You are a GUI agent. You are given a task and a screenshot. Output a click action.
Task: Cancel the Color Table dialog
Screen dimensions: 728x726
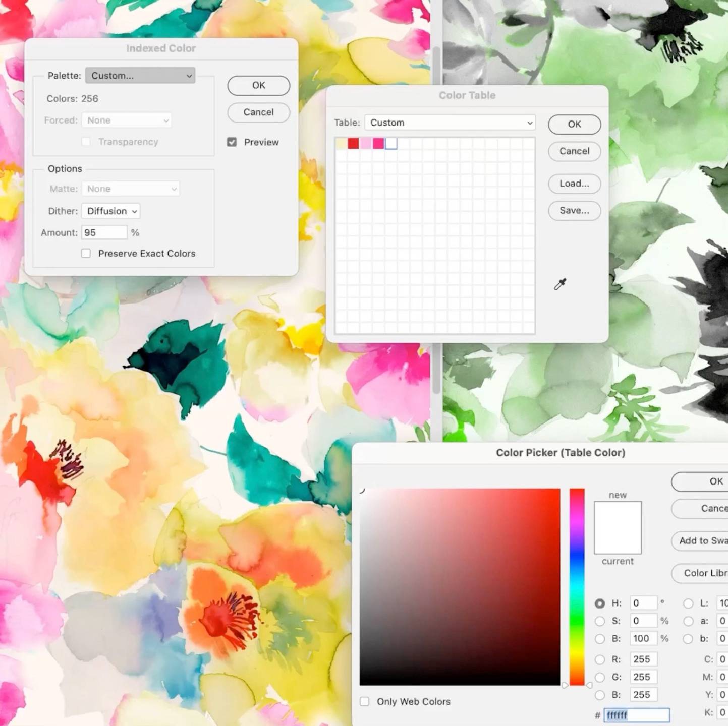(x=575, y=151)
